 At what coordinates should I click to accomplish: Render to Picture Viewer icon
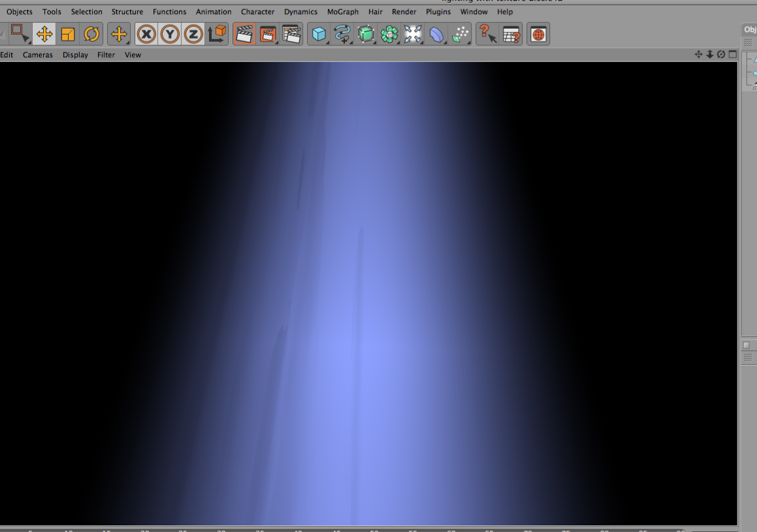coord(268,34)
